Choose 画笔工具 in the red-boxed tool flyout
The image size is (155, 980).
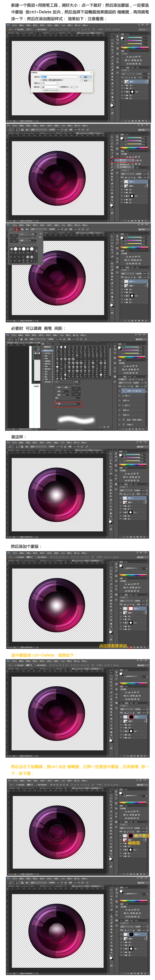(x=123, y=160)
